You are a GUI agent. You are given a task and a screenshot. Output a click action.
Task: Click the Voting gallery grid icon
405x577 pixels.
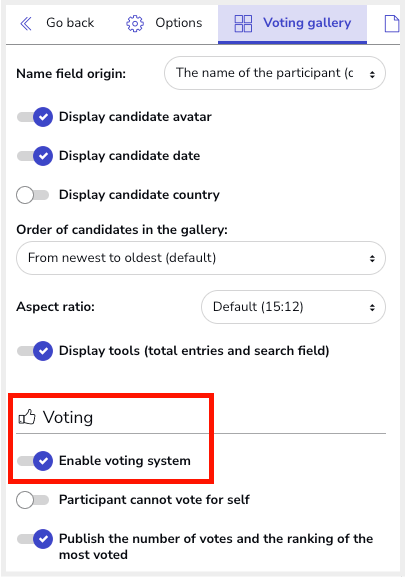(x=243, y=24)
